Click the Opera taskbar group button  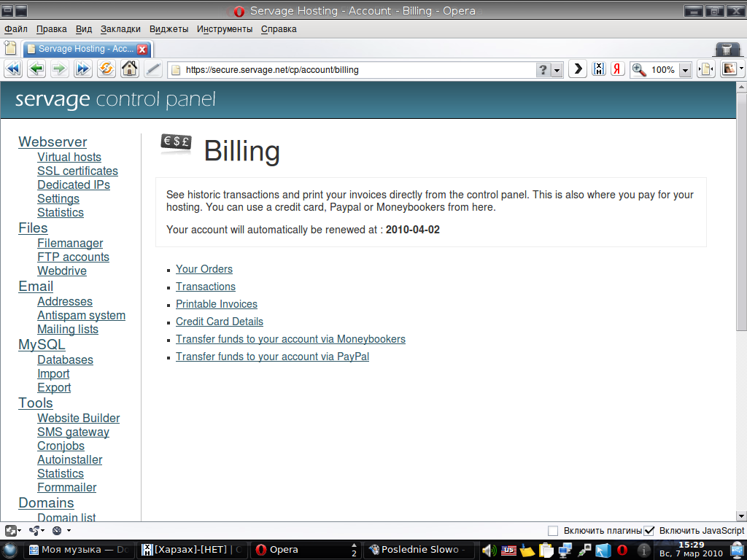305,550
